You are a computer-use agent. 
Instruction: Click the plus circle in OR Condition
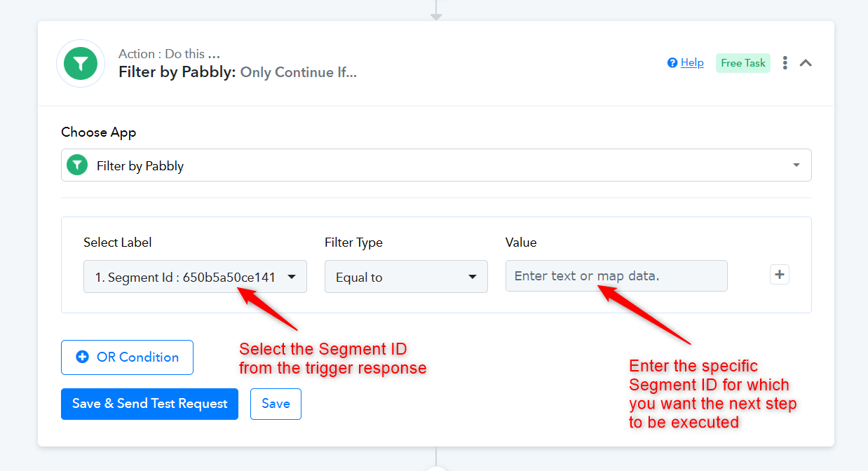(82, 357)
